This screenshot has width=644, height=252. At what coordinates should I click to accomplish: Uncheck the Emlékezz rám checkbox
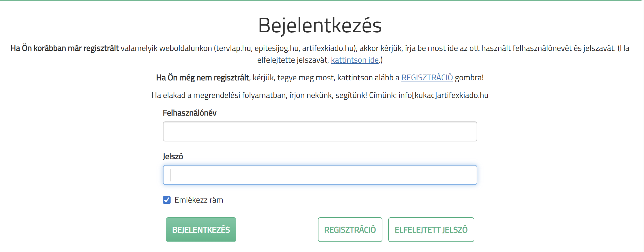(x=167, y=200)
